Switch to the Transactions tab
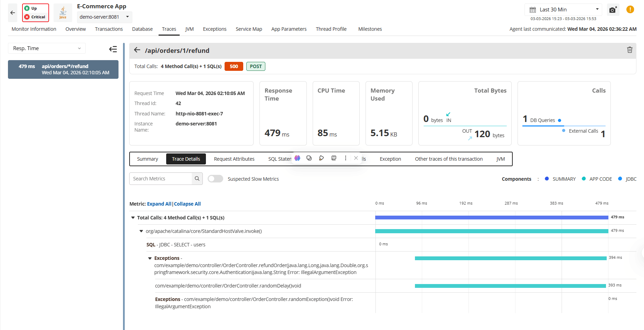 (109, 29)
